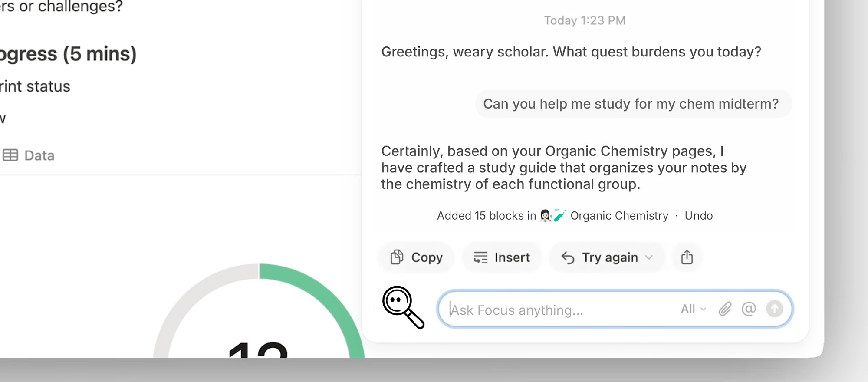The width and height of the screenshot is (868, 382).
Task: Click the 'Added 15 blocks in' text
Action: 487,216
